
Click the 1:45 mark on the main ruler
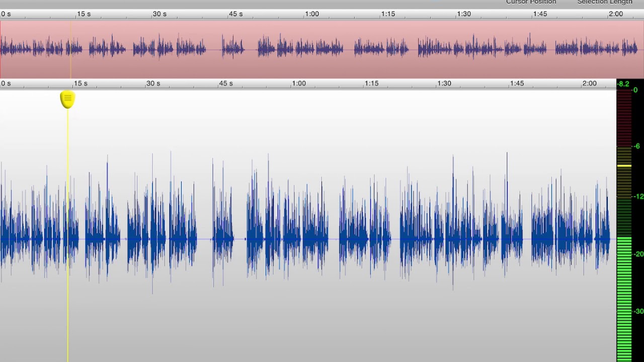[517, 83]
